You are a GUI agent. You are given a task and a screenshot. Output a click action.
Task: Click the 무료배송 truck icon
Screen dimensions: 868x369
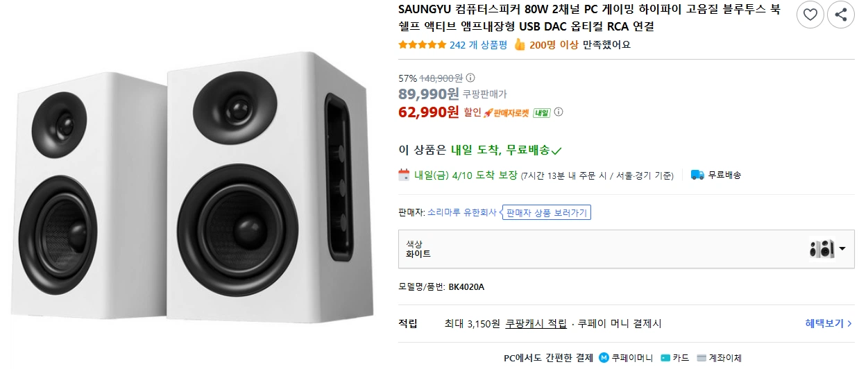click(x=697, y=175)
